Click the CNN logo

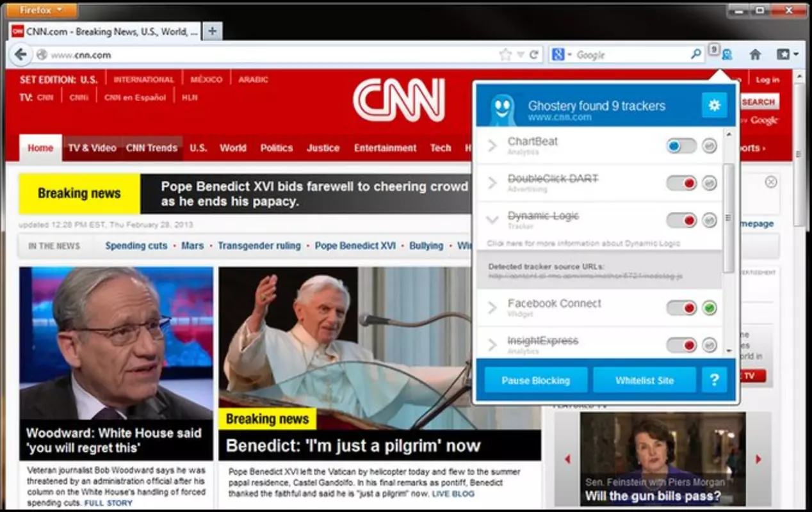click(x=398, y=100)
